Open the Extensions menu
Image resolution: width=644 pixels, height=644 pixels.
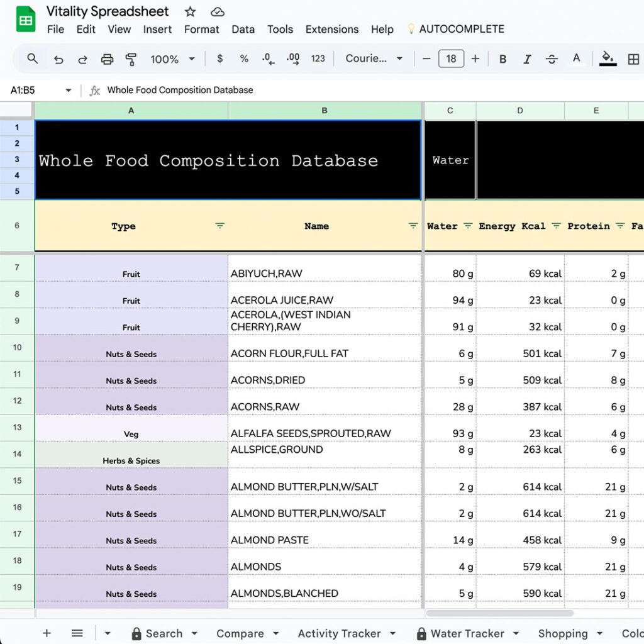tap(332, 30)
